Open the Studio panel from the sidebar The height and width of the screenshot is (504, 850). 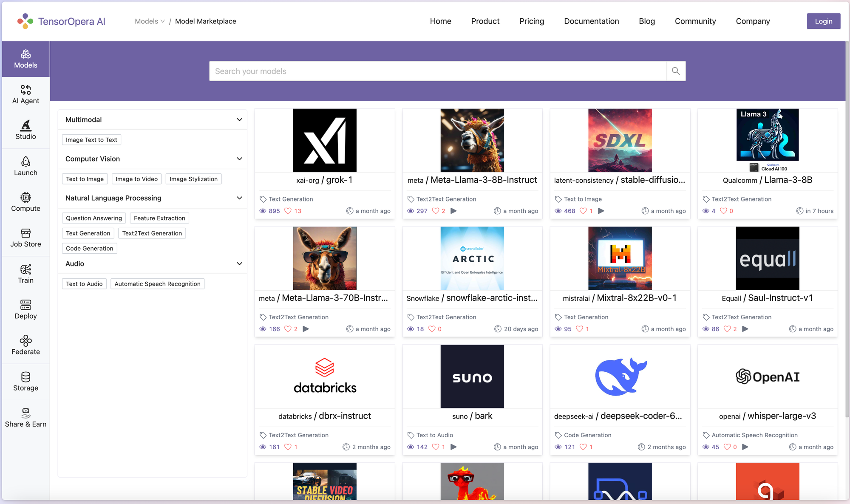click(25, 130)
